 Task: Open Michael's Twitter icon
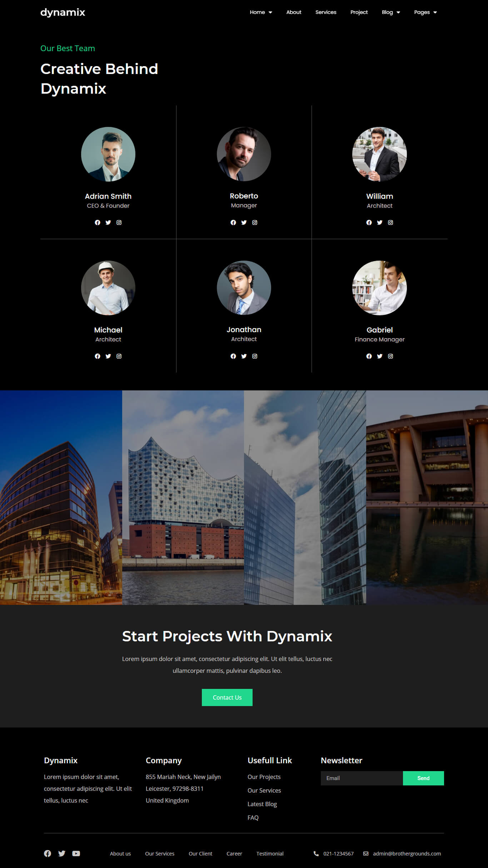tap(108, 356)
